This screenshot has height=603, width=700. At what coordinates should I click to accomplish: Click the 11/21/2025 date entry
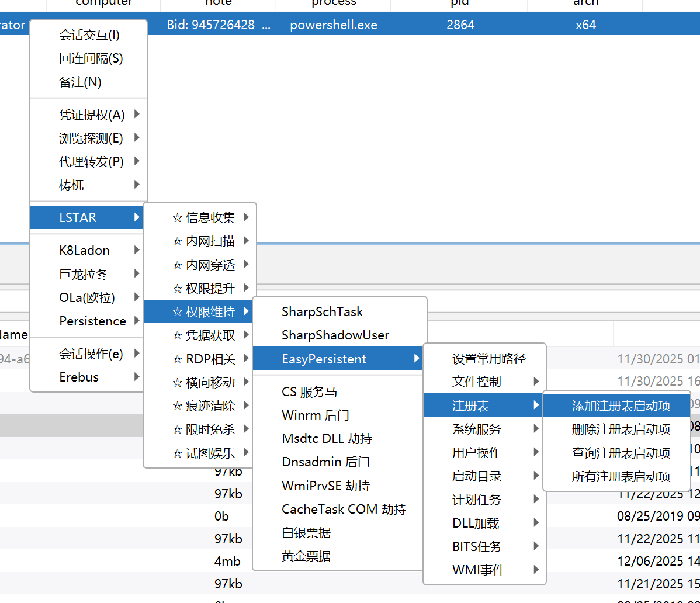click(659, 584)
